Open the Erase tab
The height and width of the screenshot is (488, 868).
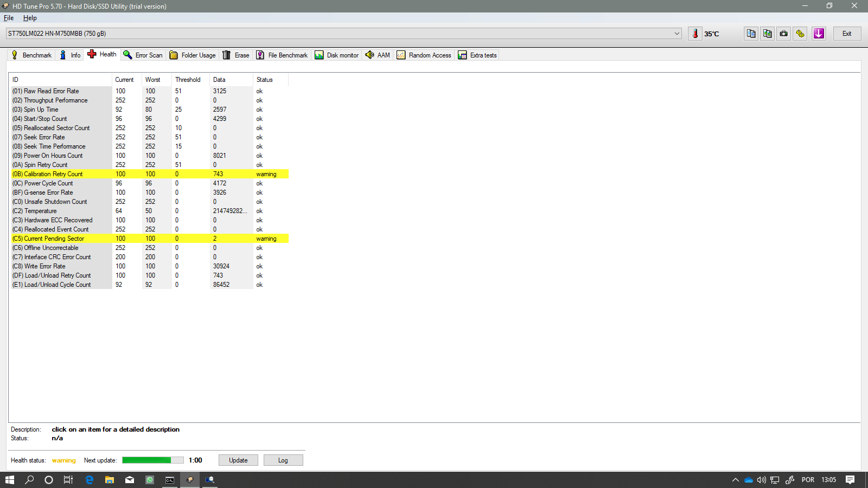(236, 55)
